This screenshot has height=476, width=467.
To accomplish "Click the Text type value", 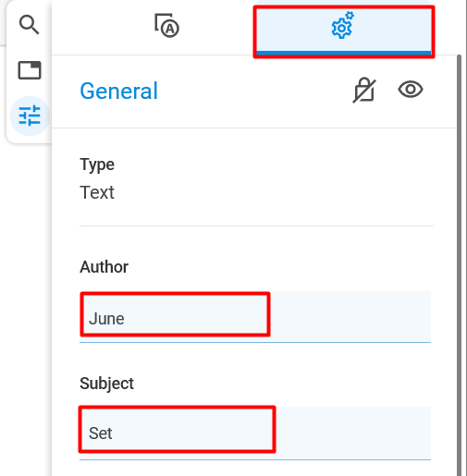I will [x=97, y=192].
